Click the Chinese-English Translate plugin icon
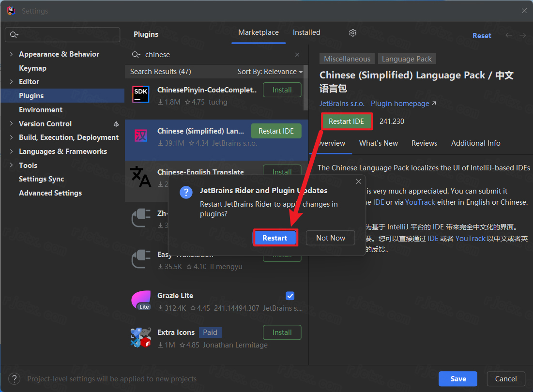This screenshot has width=533, height=392. 141,177
